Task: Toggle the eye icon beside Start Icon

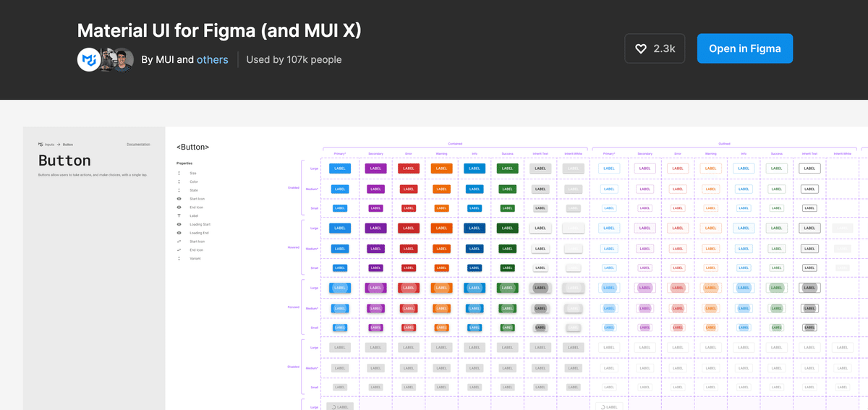Action: tap(179, 199)
